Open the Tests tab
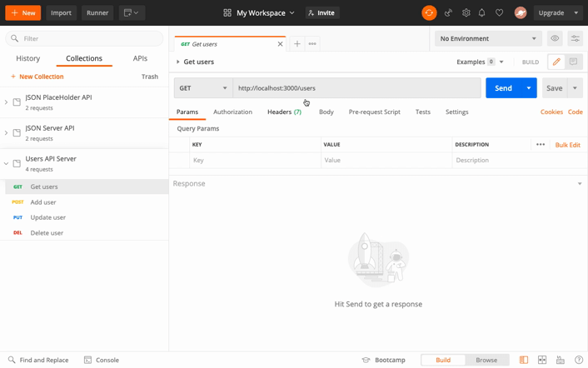 coord(422,112)
